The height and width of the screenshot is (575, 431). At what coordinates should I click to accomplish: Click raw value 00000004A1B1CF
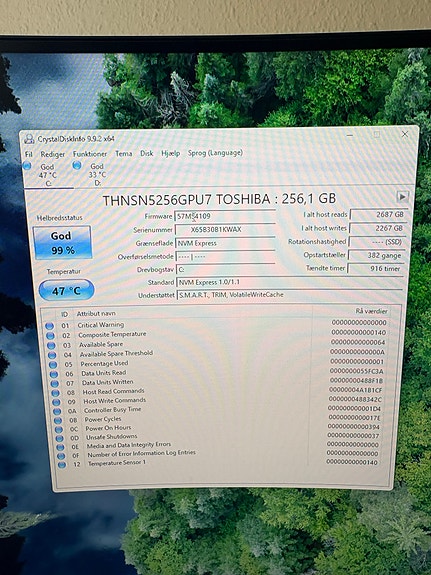[x=355, y=390]
